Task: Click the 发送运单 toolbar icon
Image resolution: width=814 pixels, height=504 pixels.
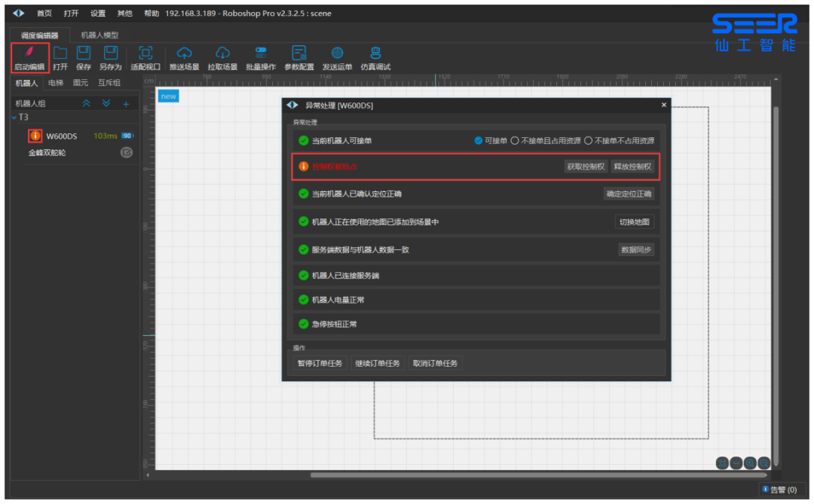Action: [x=337, y=53]
